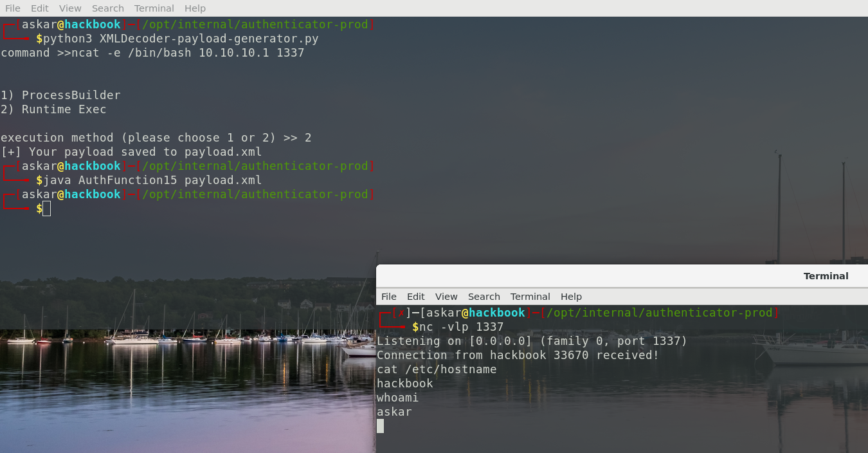The image size is (868, 453).
Task: Click the 'execution method (please choose 1 or 2)' line
Action: [x=156, y=138]
